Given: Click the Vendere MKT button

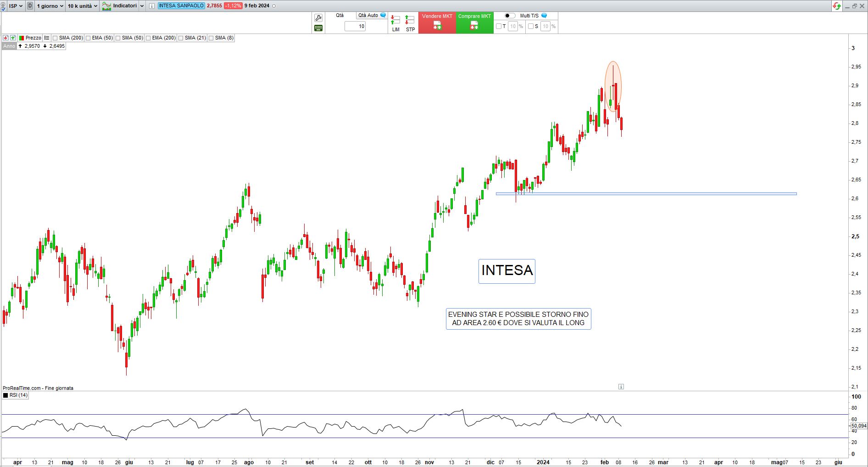Looking at the screenshot, I should pos(437,23).
